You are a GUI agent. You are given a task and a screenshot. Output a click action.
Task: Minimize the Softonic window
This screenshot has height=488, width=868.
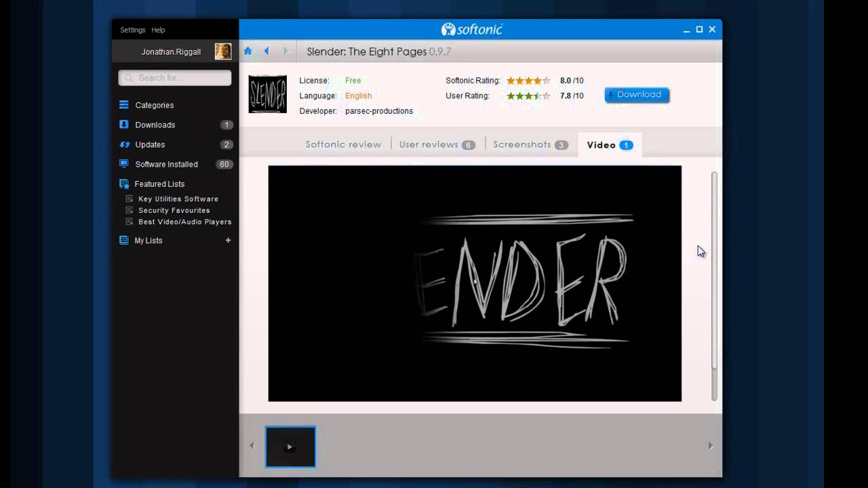click(687, 30)
